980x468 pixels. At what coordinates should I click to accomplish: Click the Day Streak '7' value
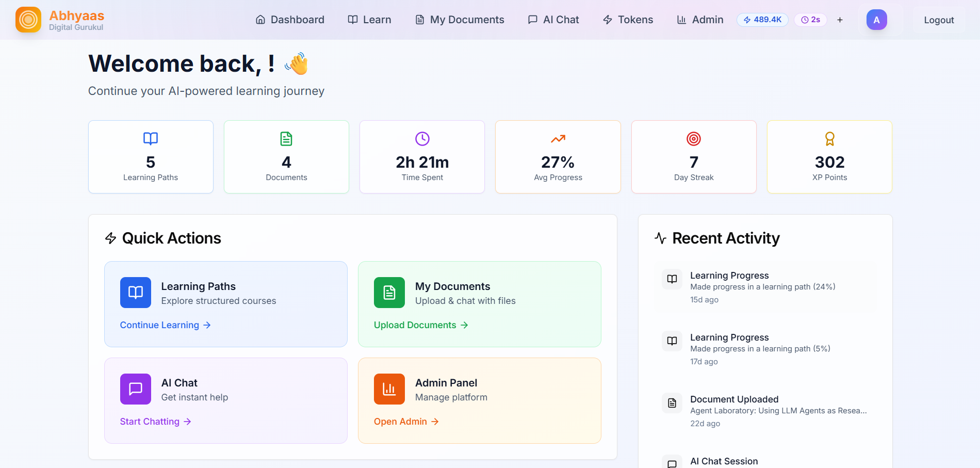point(694,162)
